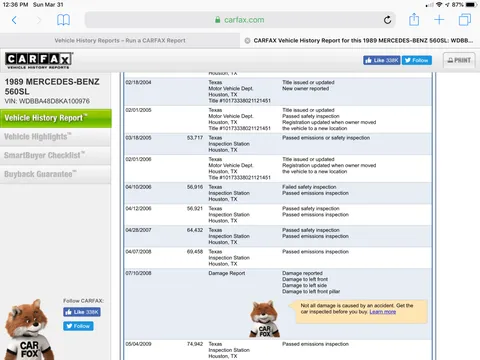Print the report with PRINT button
The width and height of the screenshot is (480, 360).
[459, 60]
